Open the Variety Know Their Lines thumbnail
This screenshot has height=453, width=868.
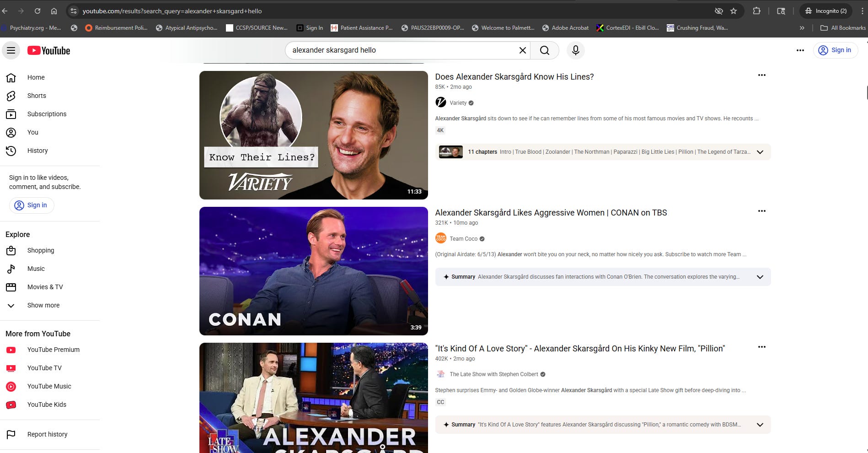click(313, 135)
